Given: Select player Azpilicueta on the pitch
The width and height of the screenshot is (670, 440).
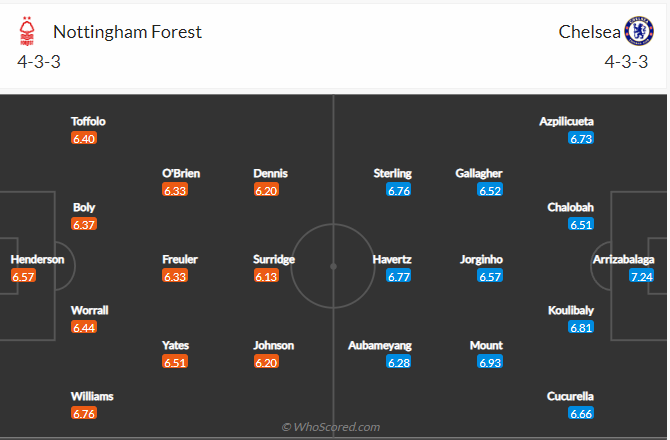Looking at the screenshot, I should pyautogui.click(x=567, y=121).
